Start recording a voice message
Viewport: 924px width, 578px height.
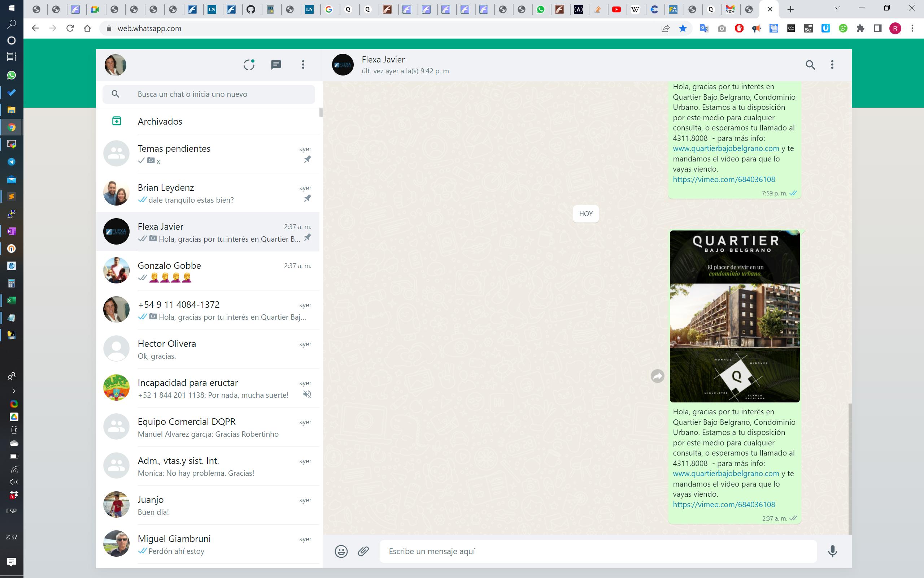pyautogui.click(x=832, y=551)
